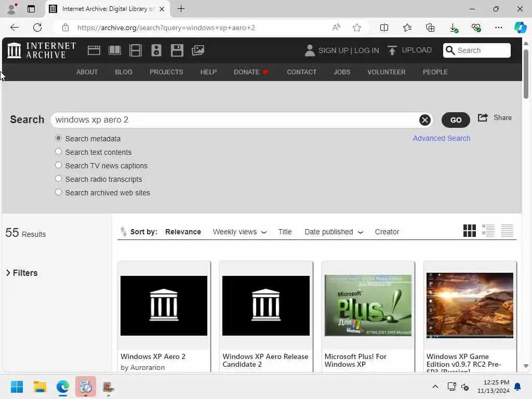
Task: Select Search TV news captions option
Action: [58, 165]
